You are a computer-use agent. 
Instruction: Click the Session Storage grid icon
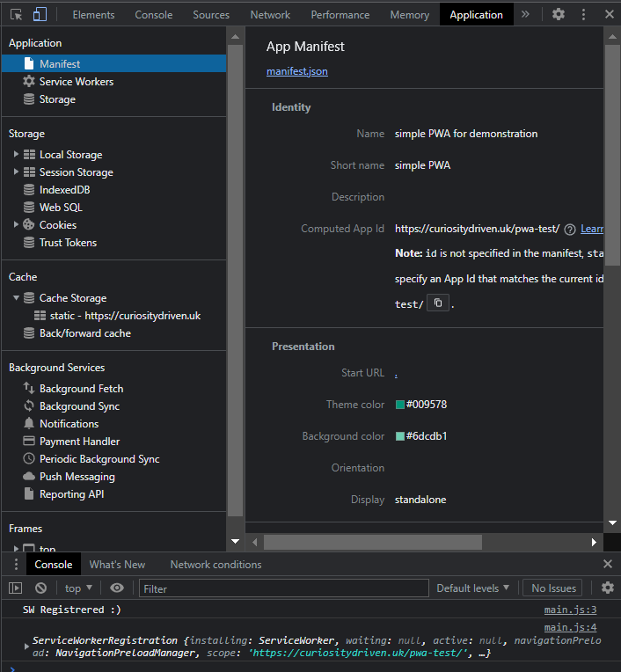[29, 172]
